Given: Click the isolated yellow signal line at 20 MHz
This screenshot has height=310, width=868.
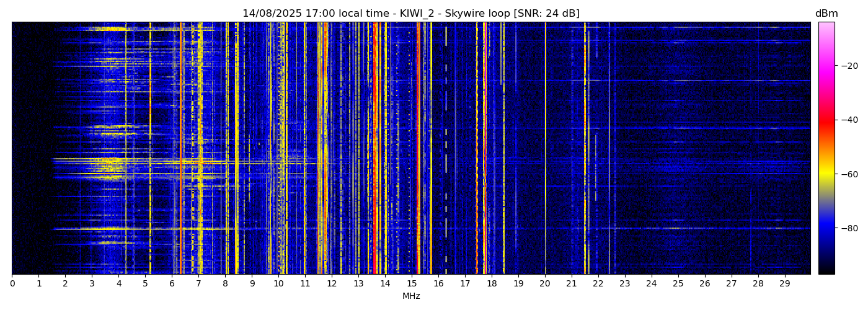Looking at the screenshot, I should [x=545, y=149].
